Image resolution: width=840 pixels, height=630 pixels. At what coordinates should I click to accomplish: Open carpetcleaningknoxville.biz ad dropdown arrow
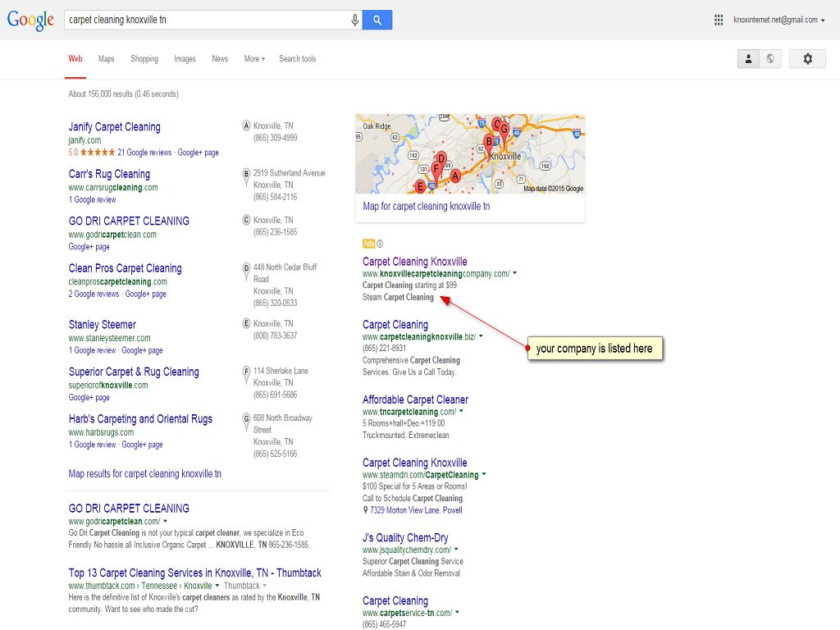pos(481,336)
